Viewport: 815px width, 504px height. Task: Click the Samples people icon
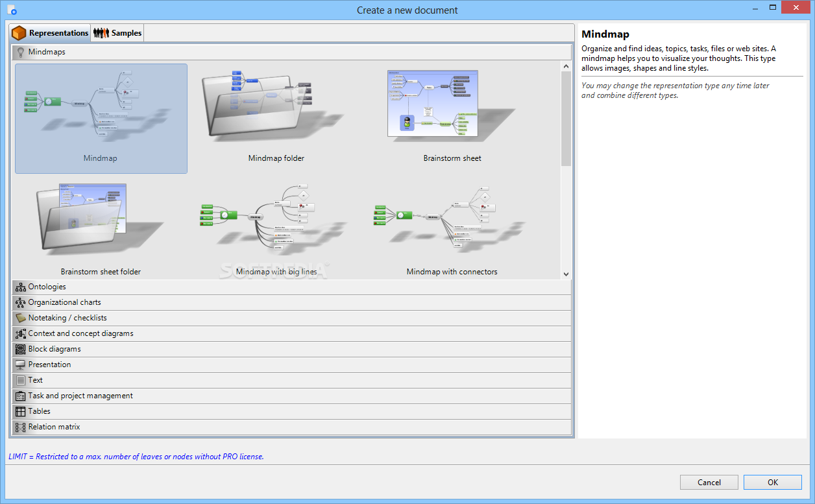coord(101,33)
